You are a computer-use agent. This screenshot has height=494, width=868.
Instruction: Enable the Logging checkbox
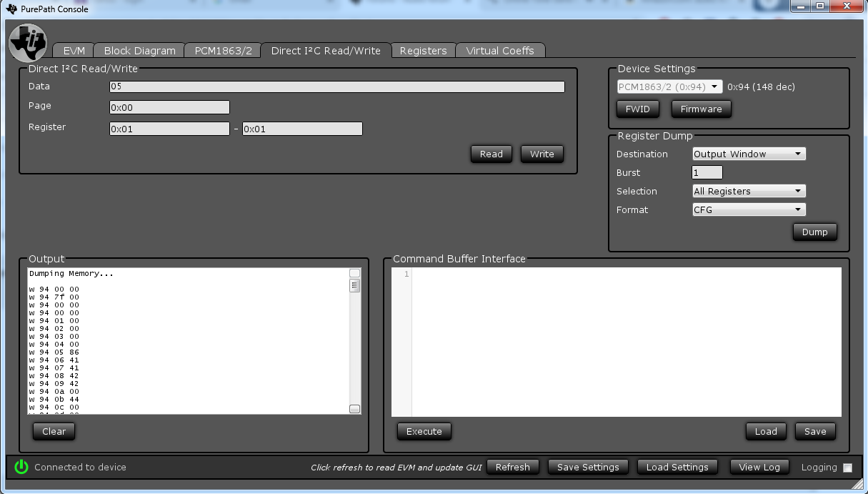tap(848, 468)
